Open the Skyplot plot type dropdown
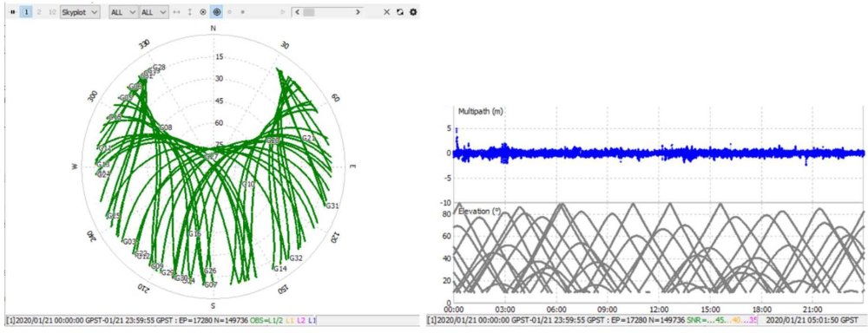 [x=80, y=11]
